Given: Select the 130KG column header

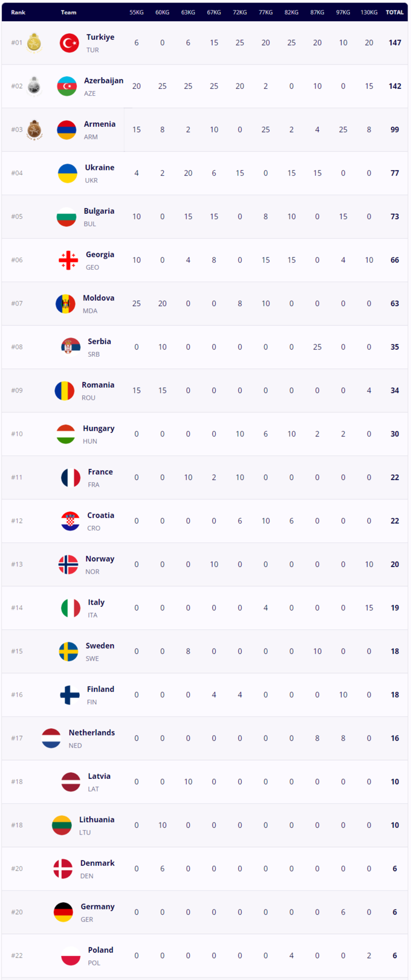Looking at the screenshot, I should tap(369, 12).
